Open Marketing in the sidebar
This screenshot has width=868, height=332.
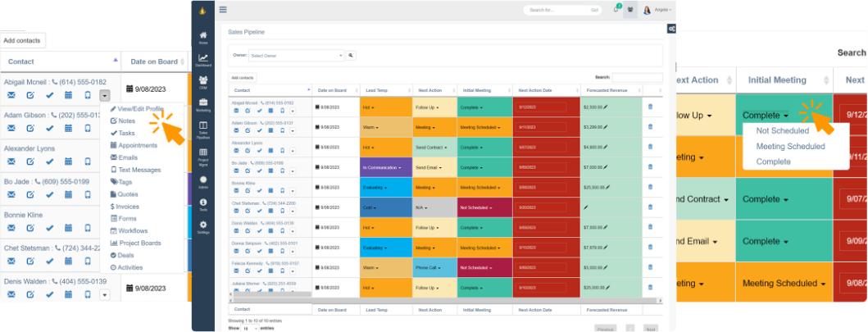click(x=203, y=105)
